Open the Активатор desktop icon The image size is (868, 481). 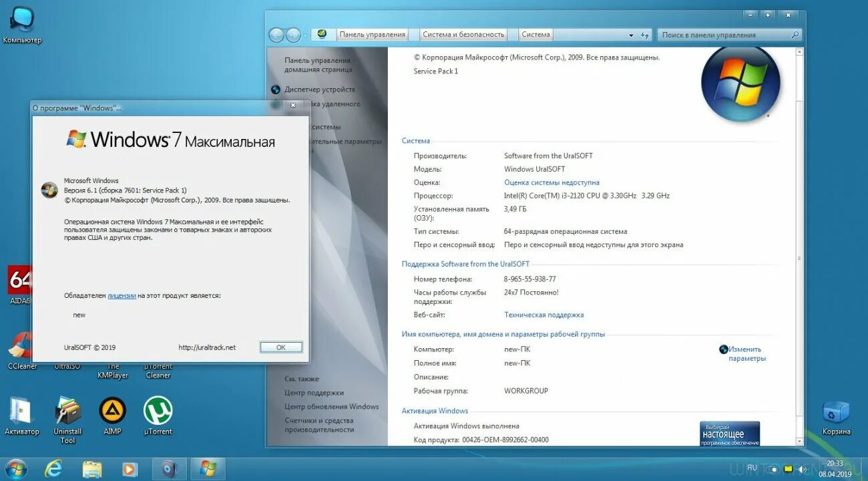coord(22,417)
